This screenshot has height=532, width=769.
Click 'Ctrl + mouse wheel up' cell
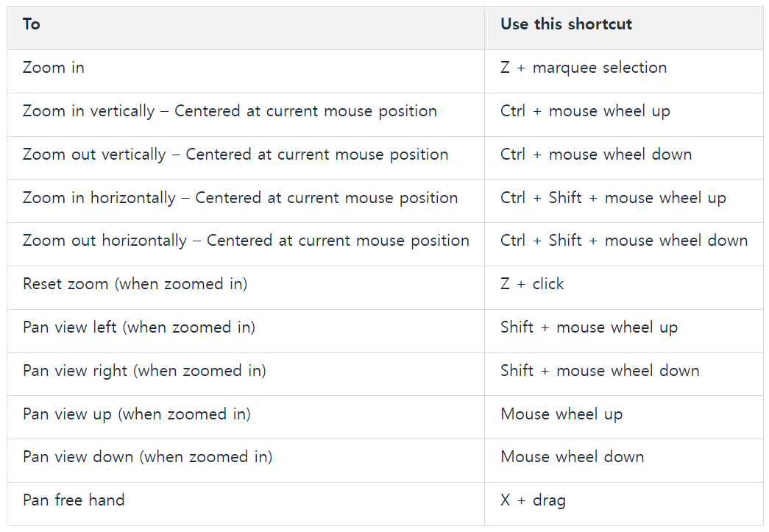tap(585, 111)
